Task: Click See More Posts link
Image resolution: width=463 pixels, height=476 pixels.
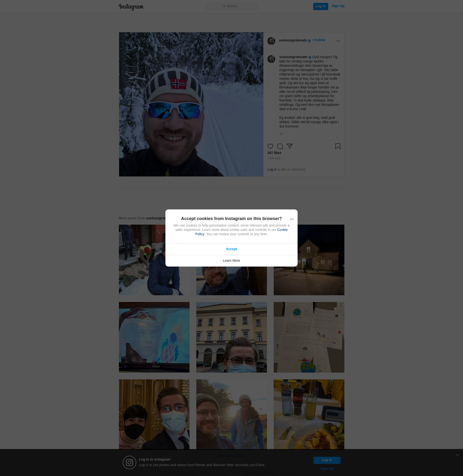Action: 231,456
